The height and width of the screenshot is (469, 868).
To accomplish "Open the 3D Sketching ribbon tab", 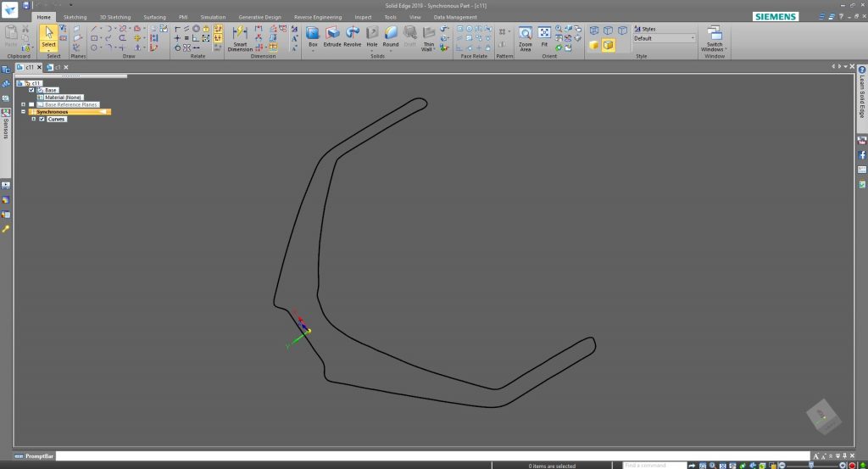I will (x=114, y=17).
